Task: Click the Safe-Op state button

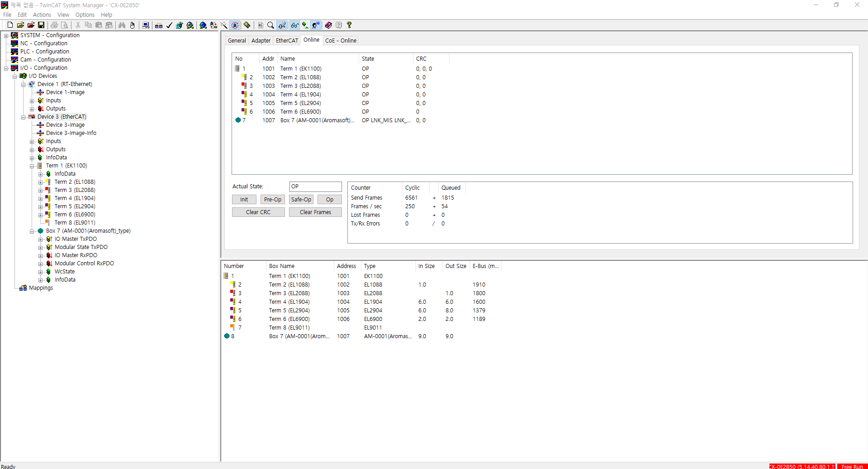Action: click(x=301, y=200)
